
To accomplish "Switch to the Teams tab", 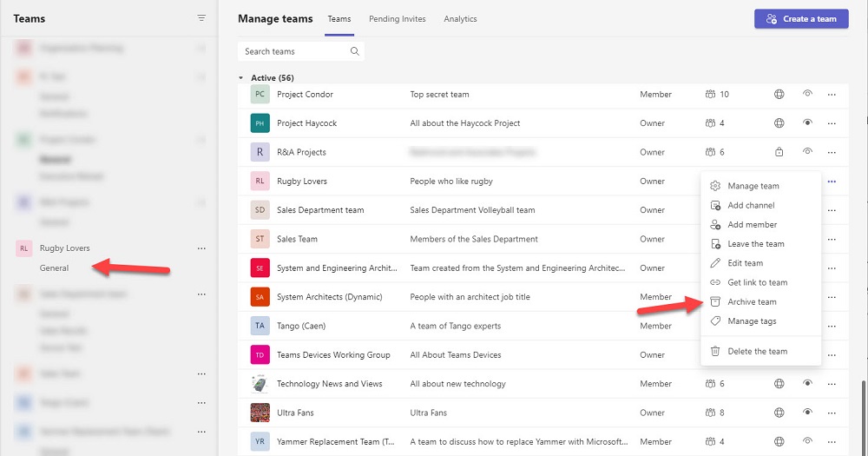I will coord(339,19).
